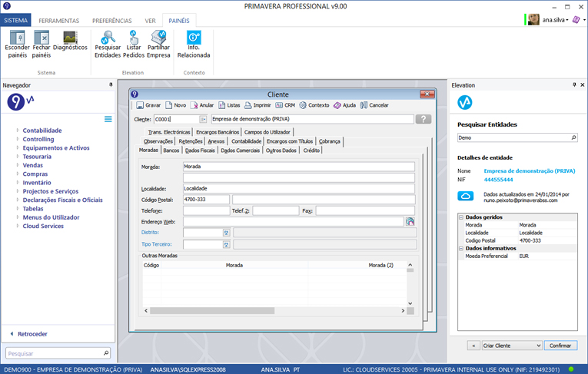588x374 pixels.
Task: Click Gravar in Cliente toolbar
Action: pos(148,105)
